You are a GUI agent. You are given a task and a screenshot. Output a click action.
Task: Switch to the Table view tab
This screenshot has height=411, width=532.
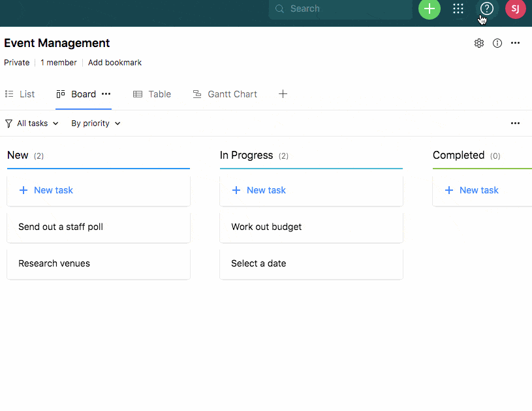[x=152, y=94]
